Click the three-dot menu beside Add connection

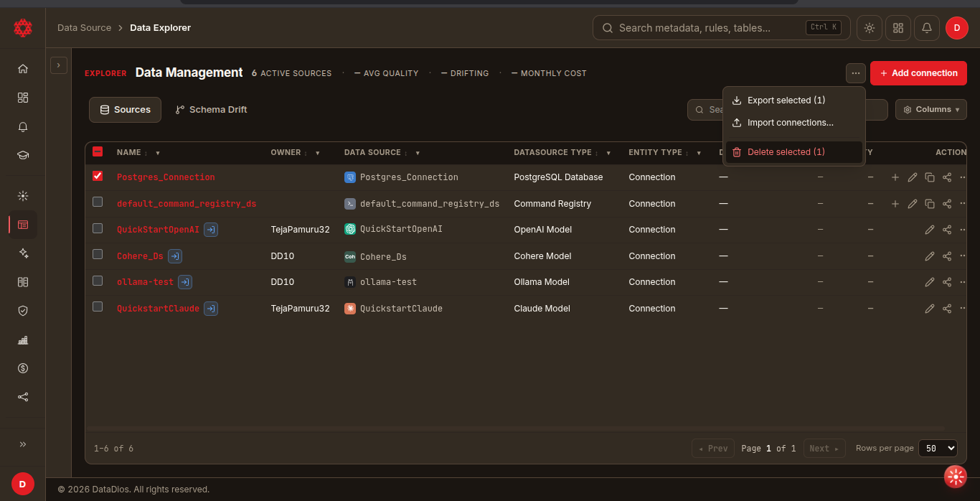(856, 73)
